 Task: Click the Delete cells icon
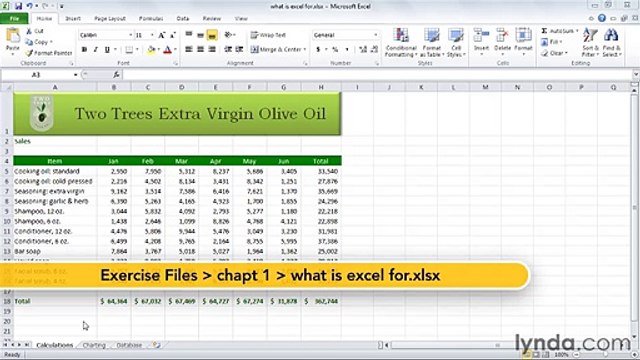click(x=502, y=36)
